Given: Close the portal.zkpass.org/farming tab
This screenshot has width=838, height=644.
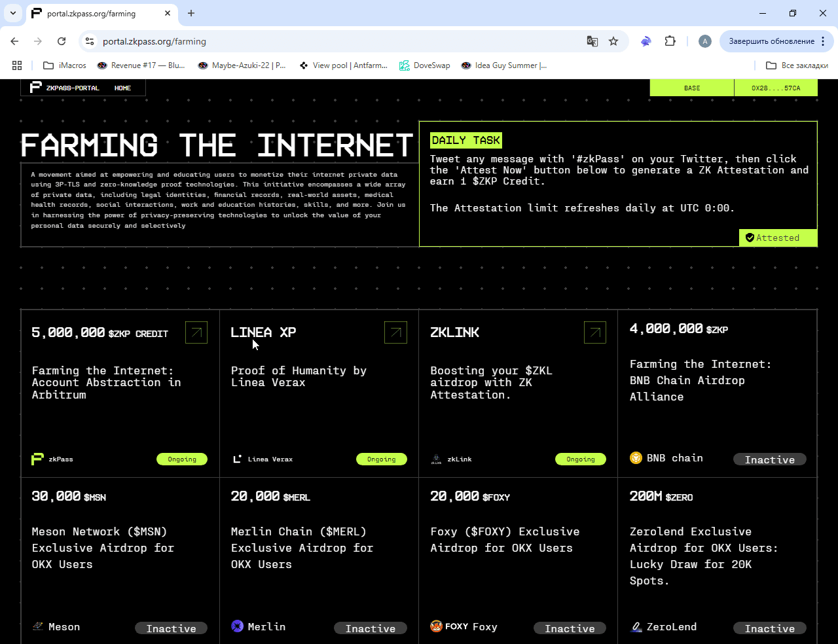Looking at the screenshot, I should 168,13.
